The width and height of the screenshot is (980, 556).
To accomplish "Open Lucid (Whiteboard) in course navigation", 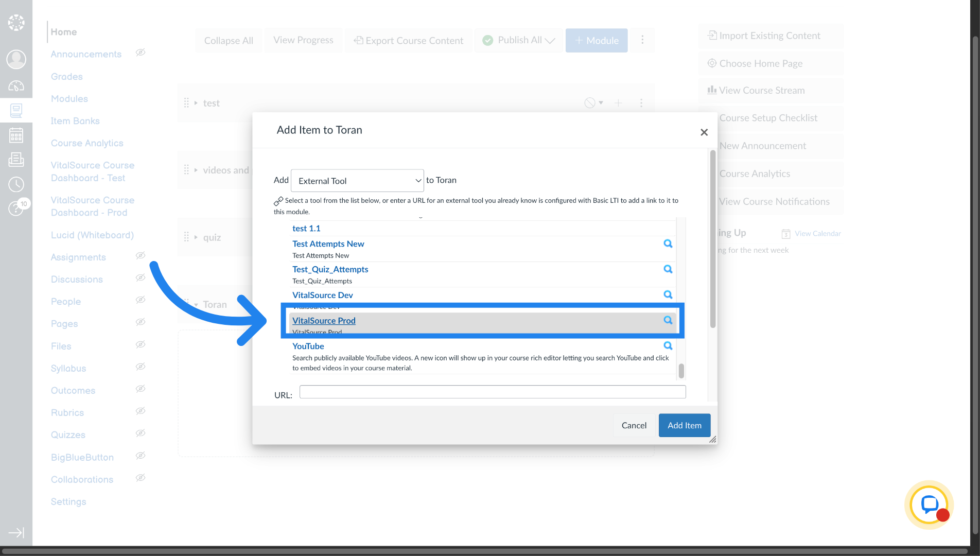I will tap(92, 235).
